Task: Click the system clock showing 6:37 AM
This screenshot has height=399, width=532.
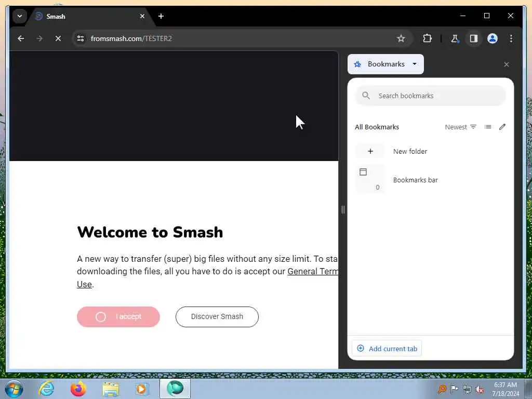Action: coord(506,389)
